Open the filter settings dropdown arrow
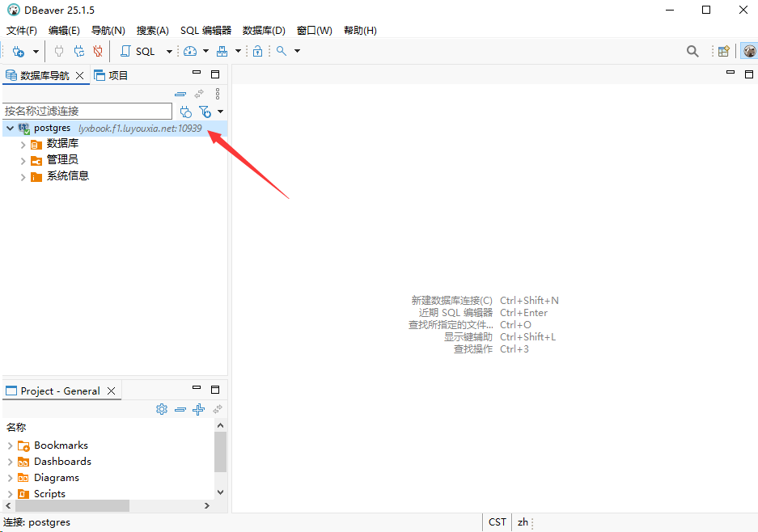 (220, 112)
